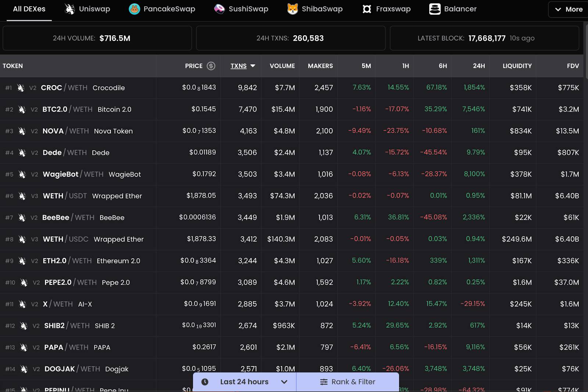Click Uniswap icon in ETH2.0 row
This screenshot has height=392, width=588.
[x=22, y=261]
